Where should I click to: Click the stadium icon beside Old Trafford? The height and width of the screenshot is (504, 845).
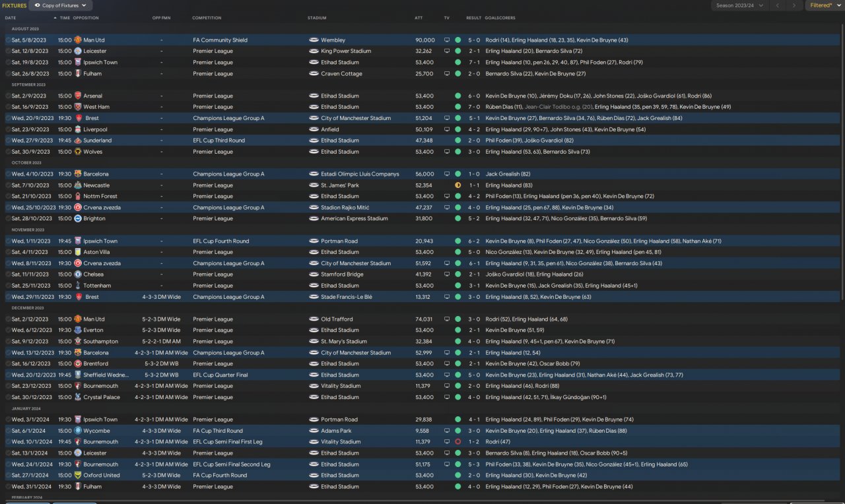pyautogui.click(x=314, y=319)
